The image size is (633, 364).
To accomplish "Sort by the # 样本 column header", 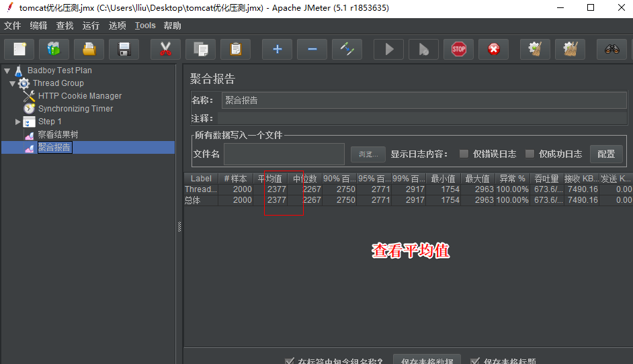I will pyautogui.click(x=235, y=179).
